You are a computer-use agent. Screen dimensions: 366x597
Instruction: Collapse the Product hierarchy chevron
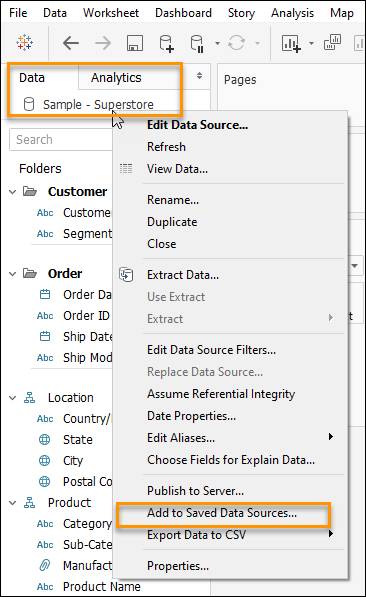click(13, 503)
